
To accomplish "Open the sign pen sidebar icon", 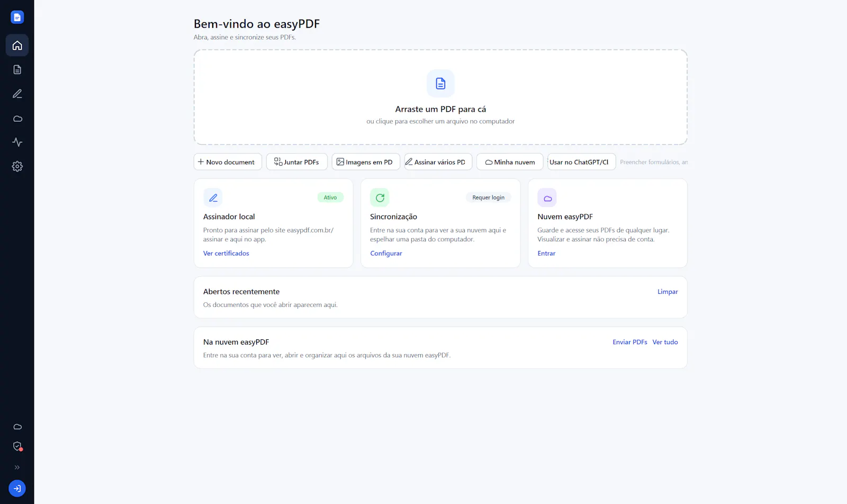I will tap(17, 94).
